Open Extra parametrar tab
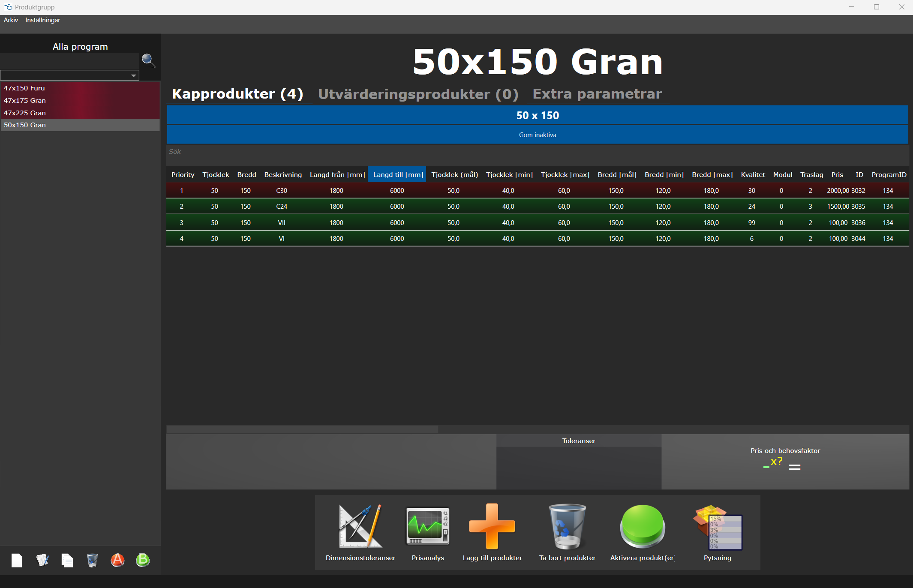913x588 pixels. point(597,94)
